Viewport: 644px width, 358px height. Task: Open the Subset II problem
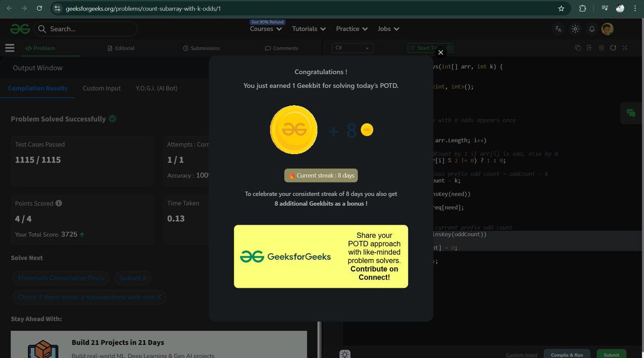point(133,278)
